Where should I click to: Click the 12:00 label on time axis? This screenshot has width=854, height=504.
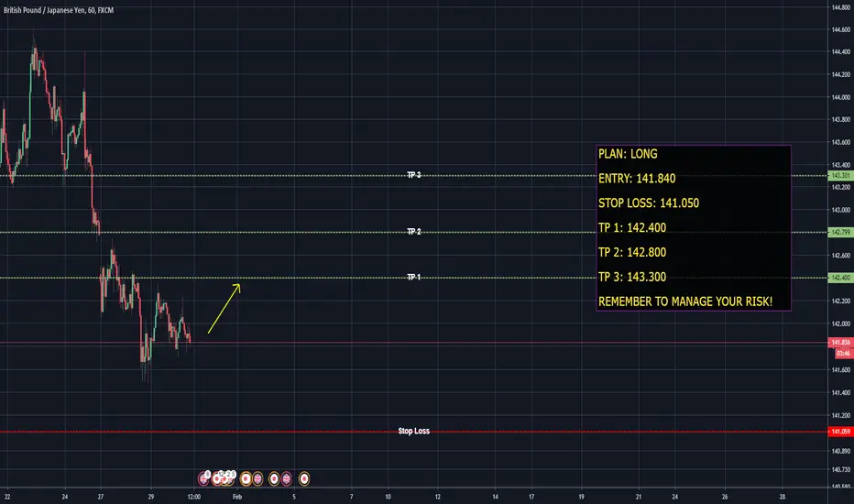click(194, 497)
